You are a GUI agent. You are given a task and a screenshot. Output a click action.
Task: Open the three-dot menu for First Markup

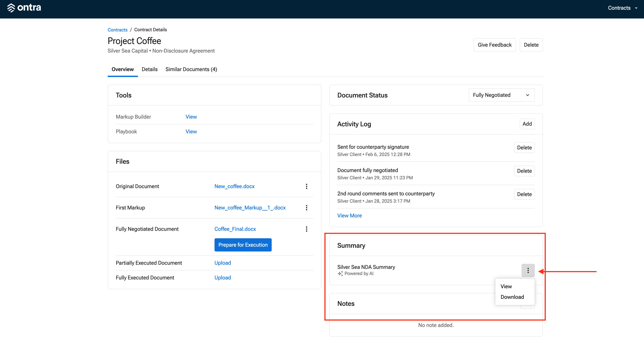click(306, 208)
